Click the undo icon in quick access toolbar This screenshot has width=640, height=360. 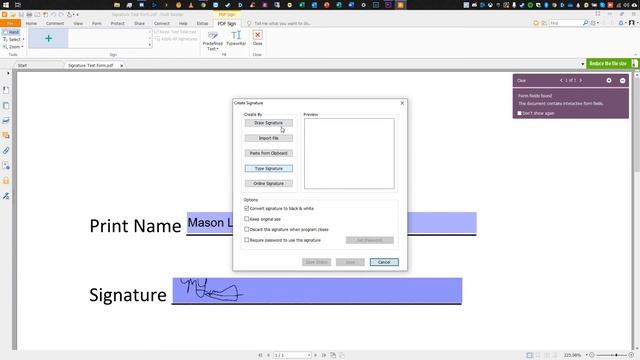53,15
